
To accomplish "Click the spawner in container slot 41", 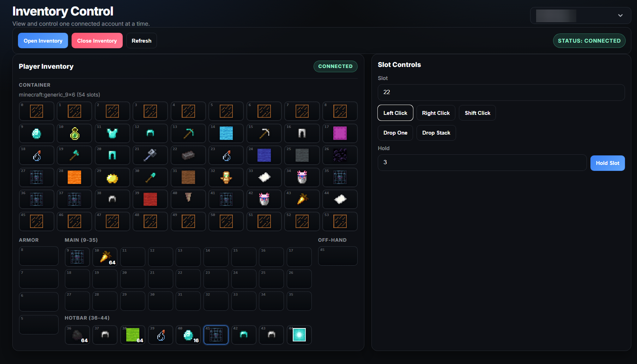I will 226,199.
